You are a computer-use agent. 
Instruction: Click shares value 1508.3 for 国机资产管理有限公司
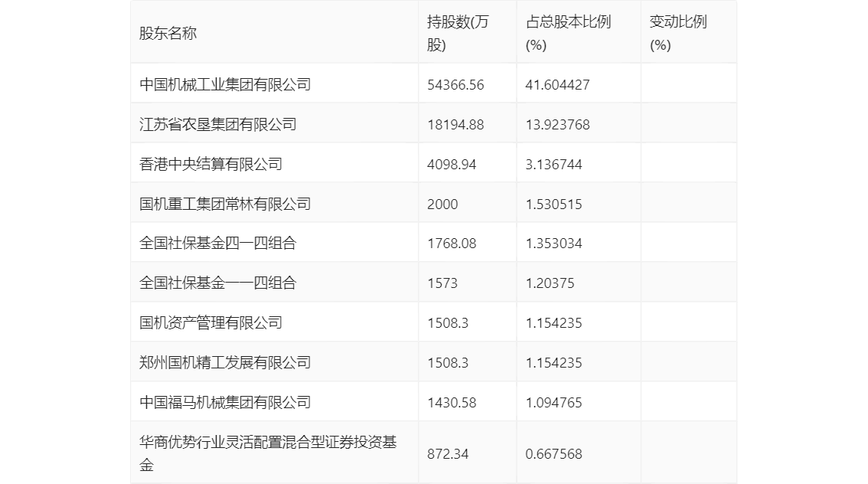(448, 323)
